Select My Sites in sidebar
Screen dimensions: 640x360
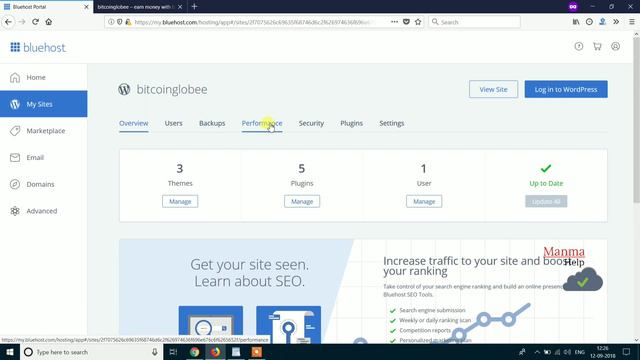[x=44, y=104]
